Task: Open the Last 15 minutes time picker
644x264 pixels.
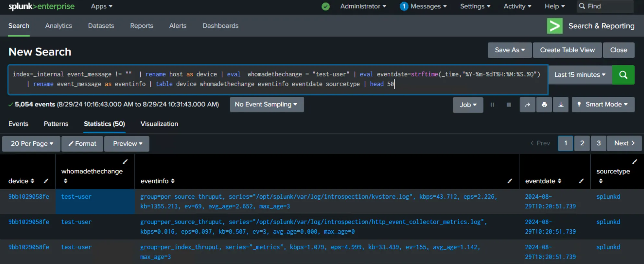Action: click(580, 75)
